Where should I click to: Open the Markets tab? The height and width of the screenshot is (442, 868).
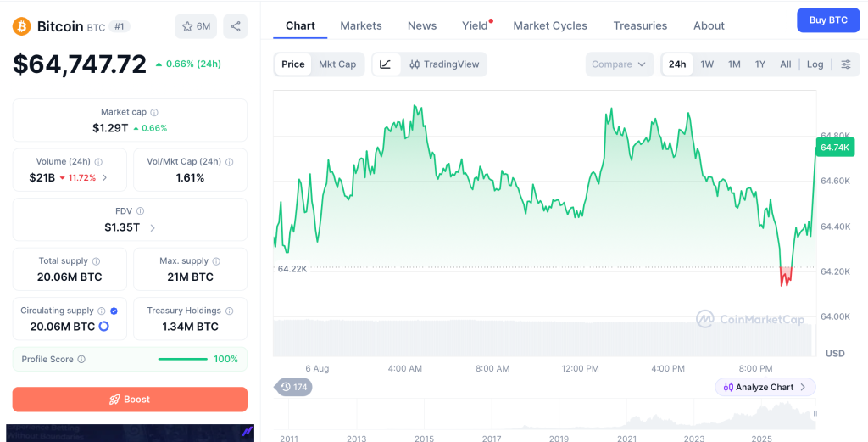361,25
